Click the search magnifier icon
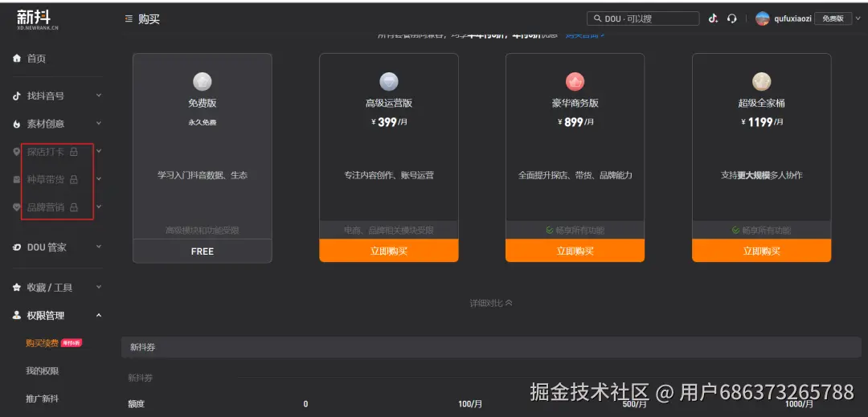The height and width of the screenshot is (417, 868). [597, 18]
